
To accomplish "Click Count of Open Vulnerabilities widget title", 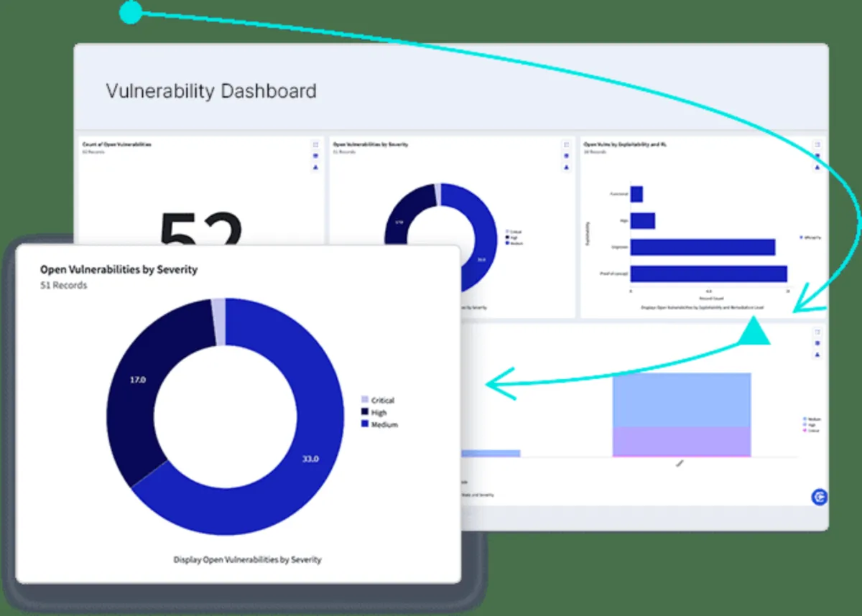I will [117, 144].
